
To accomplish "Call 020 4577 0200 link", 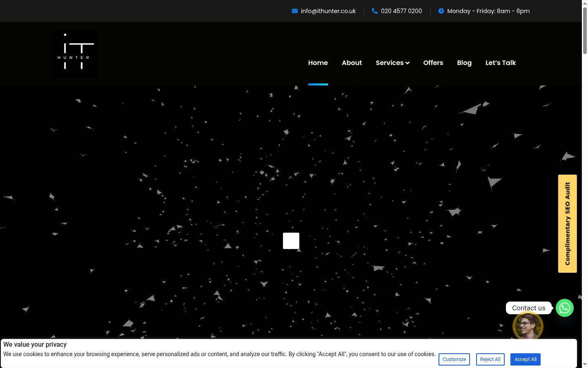I will tap(401, 11).
